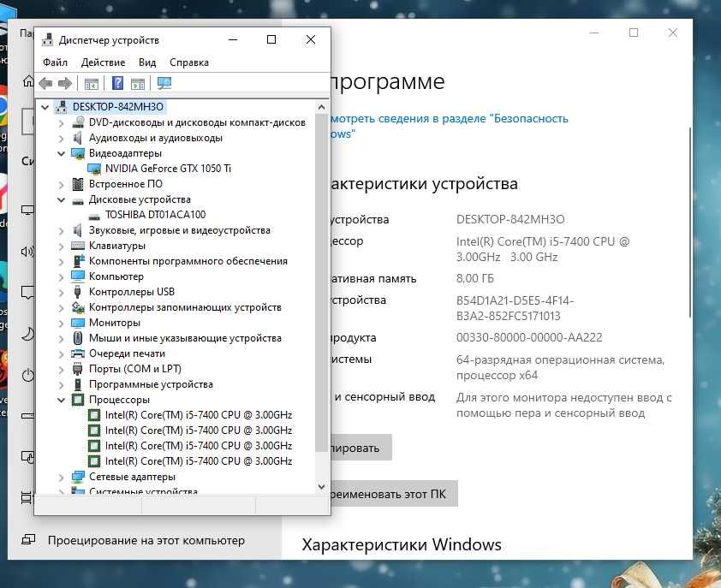Click the Forward arrow in Device Manager toolbar
Viewport: 721px width, 588px height.
click(65, 83)
